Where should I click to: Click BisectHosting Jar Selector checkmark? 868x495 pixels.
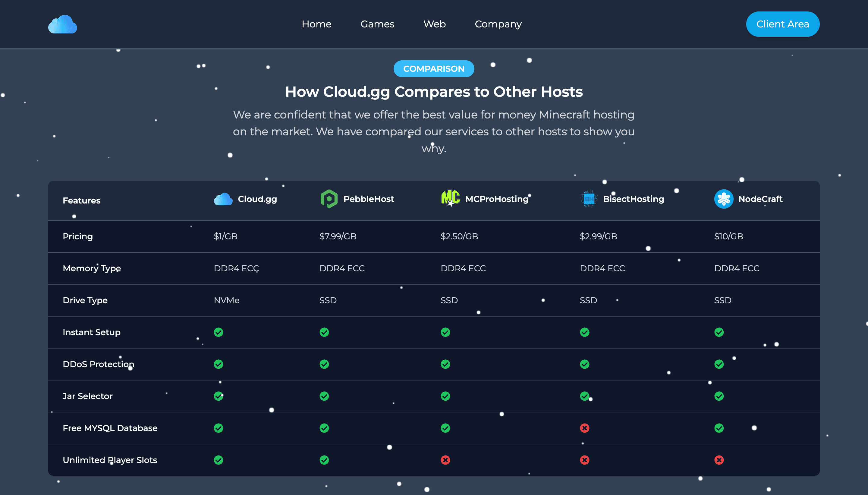[585, 396]
